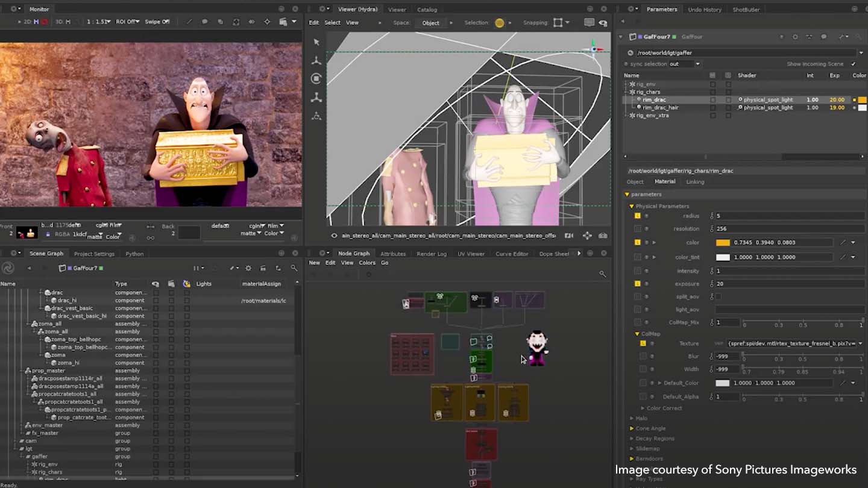Click the bottom manipulator icon in Viewer toolbar

tap(316, 116)
